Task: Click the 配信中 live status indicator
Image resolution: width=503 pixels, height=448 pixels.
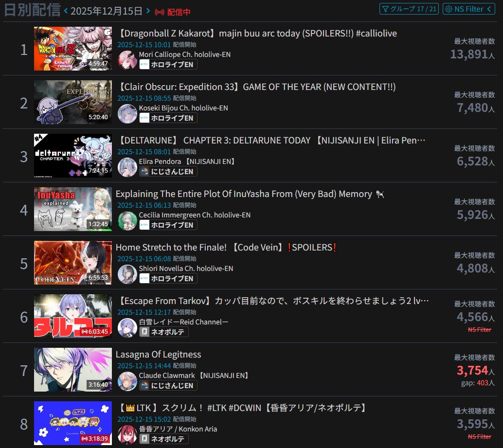Action: tap(173, 12)
